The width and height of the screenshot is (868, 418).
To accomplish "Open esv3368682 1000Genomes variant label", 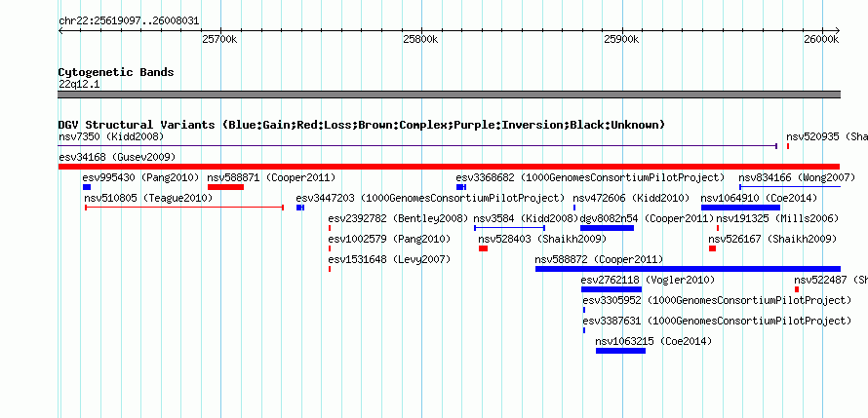I will 590,177.
